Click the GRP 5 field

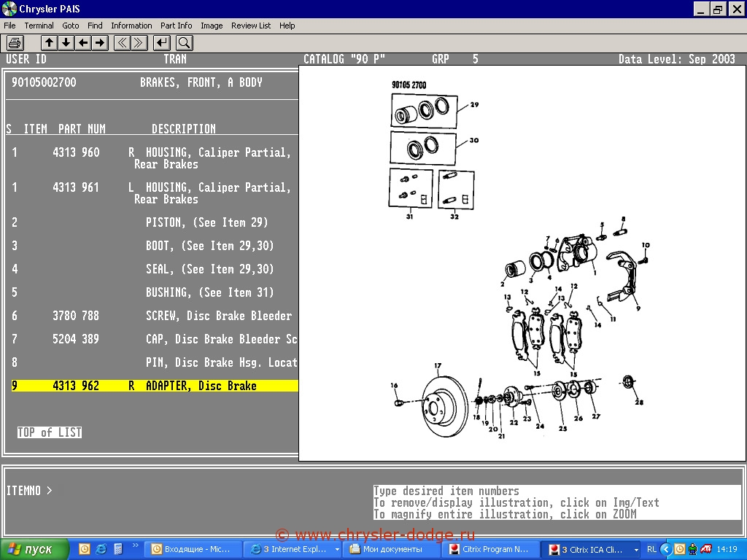[x=455, y=59]
